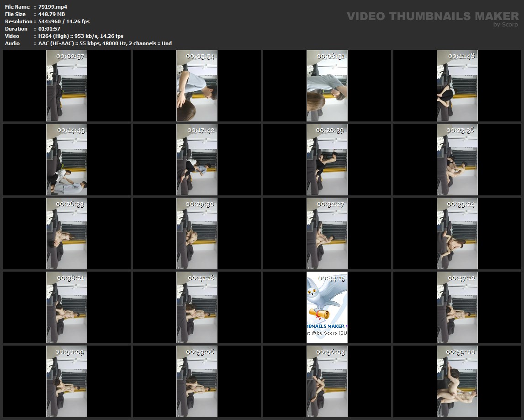Viewport: 524px width, 420px height.
Task: Click the owl logo in the 00:44:15 frame
Action: [x=324, y=295]
